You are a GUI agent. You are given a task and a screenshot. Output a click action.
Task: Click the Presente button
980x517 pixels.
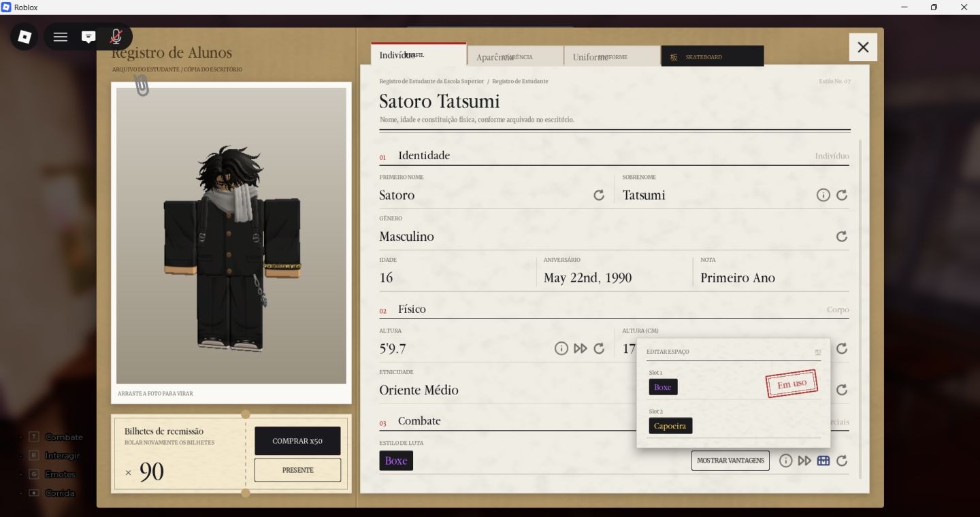click(x=297, y=470)
